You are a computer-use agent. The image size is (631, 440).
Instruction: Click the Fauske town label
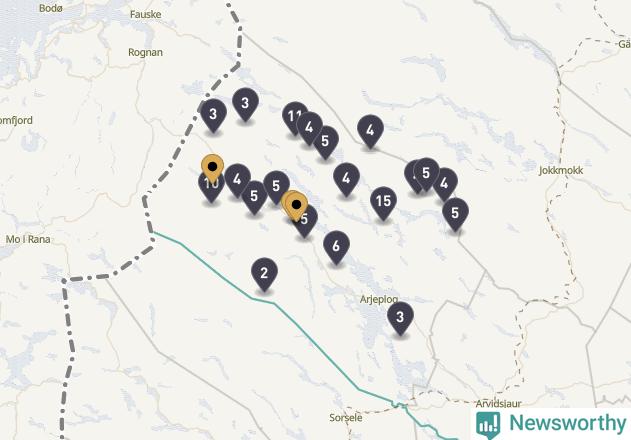146,14
